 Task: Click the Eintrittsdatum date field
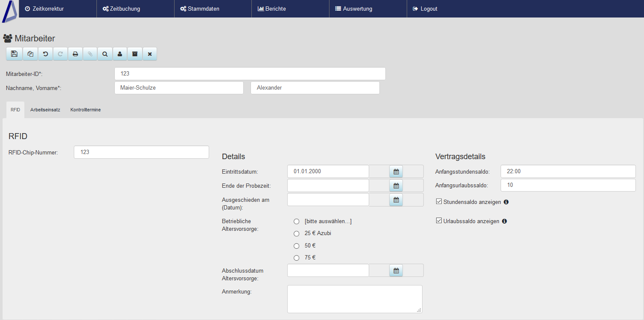point(328,172)
